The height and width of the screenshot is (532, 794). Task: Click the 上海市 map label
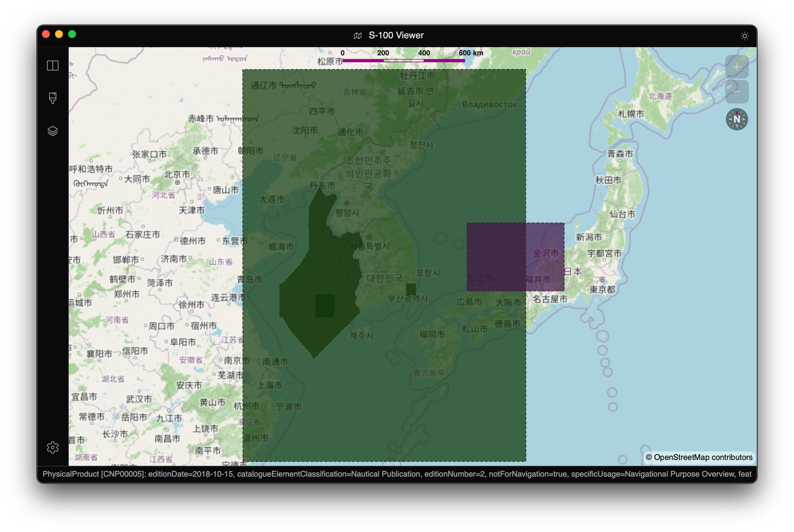(269, 385)
